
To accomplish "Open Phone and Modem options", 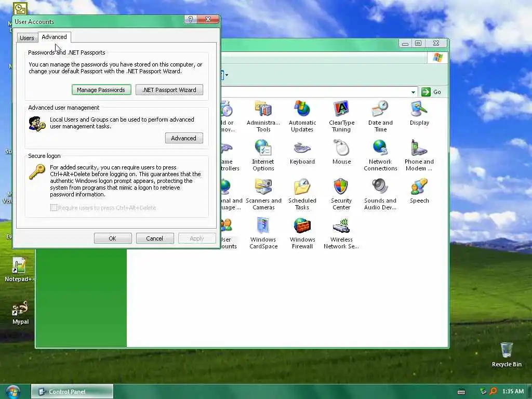I will [x=419, y=155].
